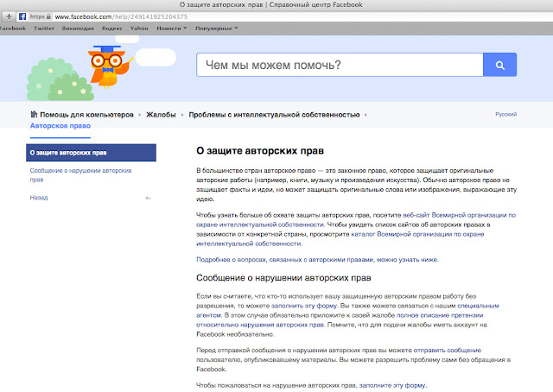Open the Новости bookmarks dropdown
Screen dimensions: 553x392
point(171,28)
